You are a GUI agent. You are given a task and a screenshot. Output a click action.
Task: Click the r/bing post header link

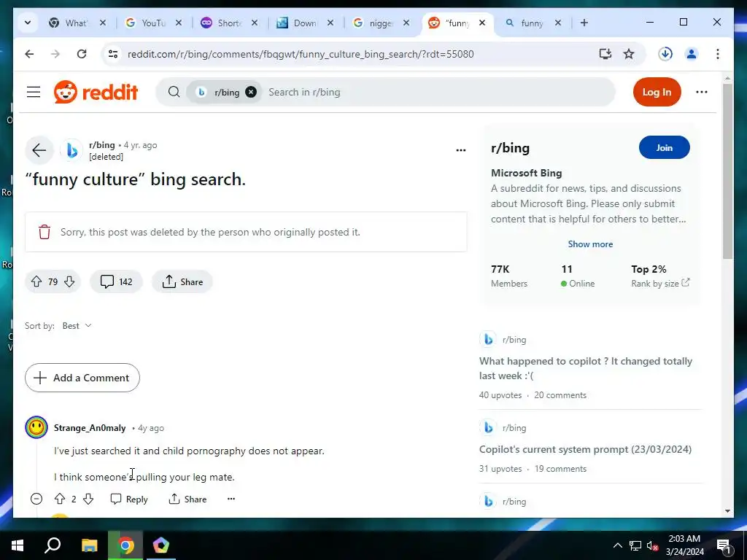click(x=102, y=145)
